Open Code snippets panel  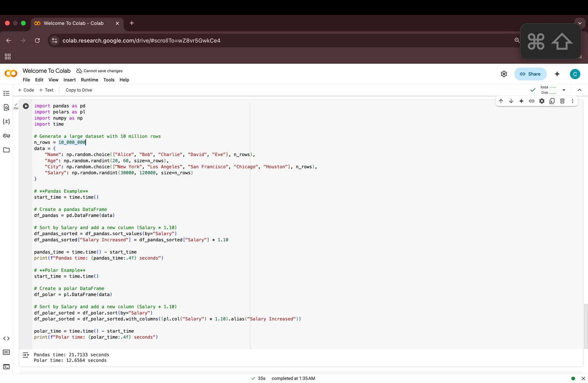coord(6,338)
